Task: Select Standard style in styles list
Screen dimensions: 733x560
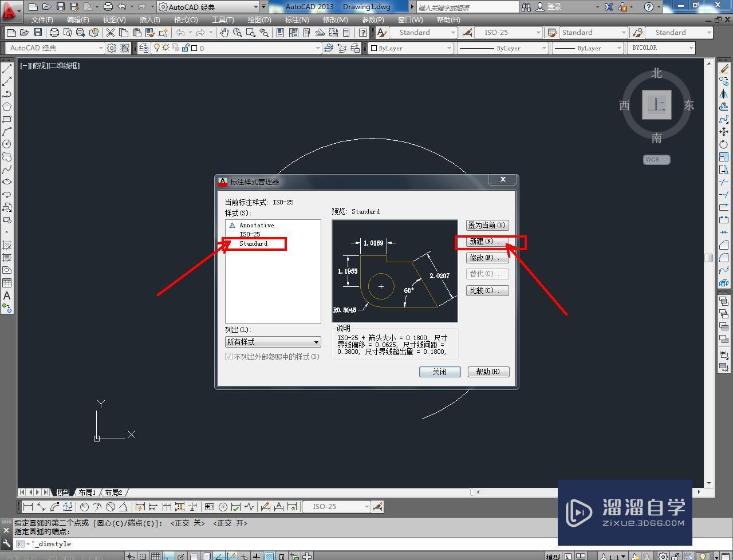Action: 253,243
